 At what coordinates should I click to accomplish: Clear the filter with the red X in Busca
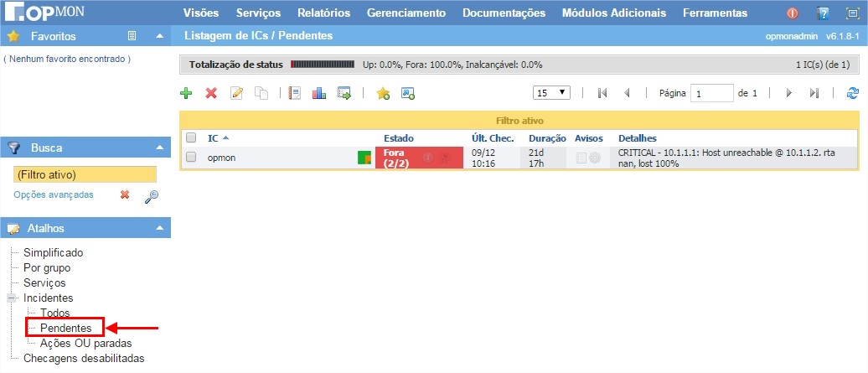pos(125,194)
